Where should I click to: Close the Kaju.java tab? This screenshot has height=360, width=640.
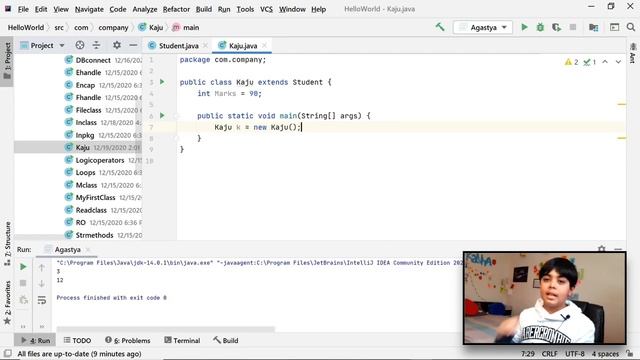264,45
